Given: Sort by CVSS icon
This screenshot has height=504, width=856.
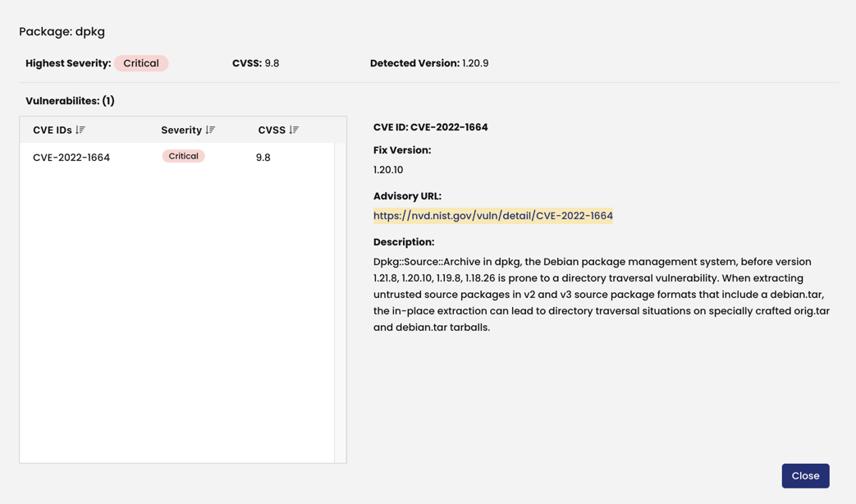Looking at the screenshot, I should coord(294,130).
